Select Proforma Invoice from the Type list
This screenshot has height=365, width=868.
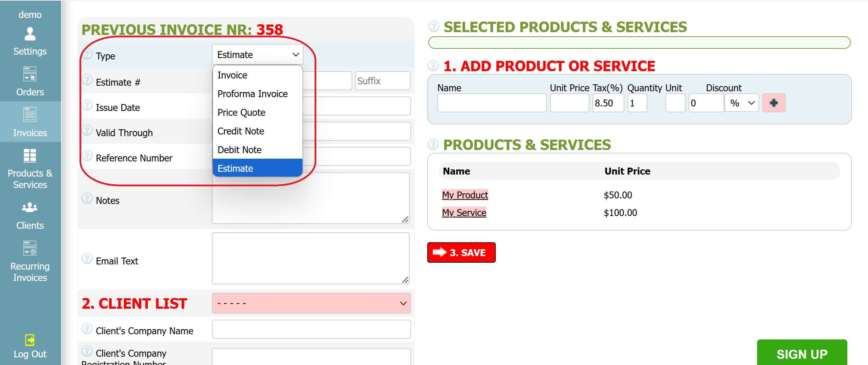coord(252,94)
